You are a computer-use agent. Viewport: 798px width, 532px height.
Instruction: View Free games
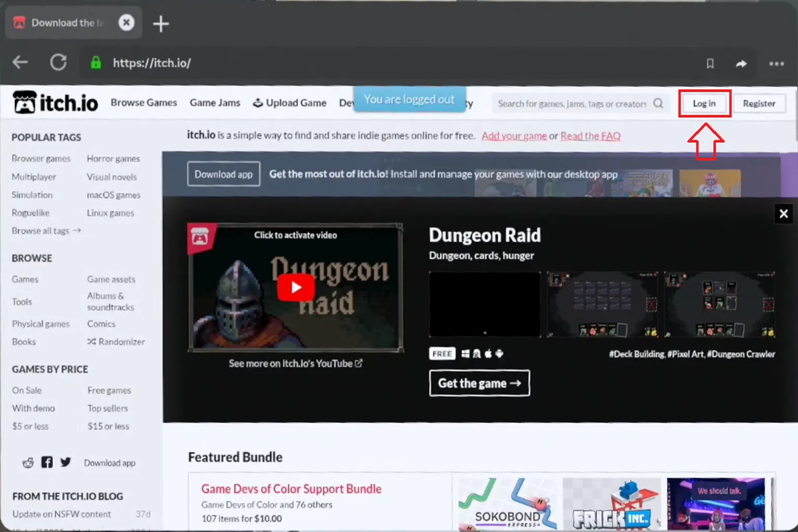click(x=109, y=390)
